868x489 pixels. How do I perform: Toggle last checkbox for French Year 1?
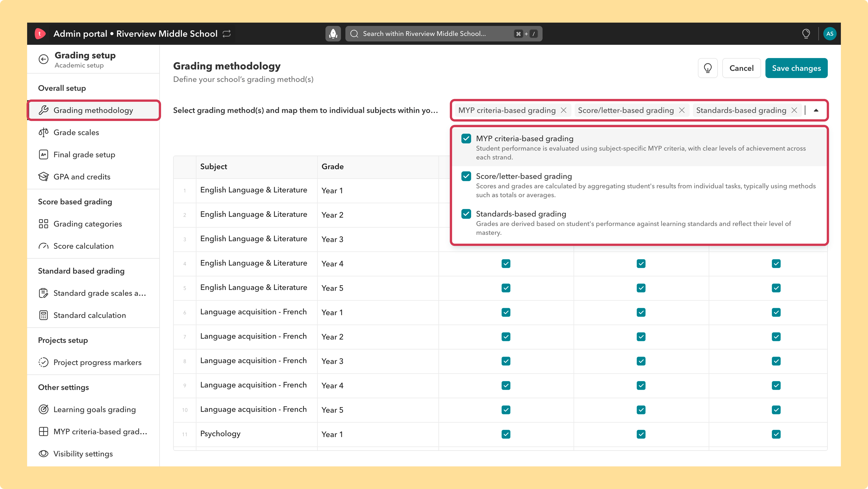776,312
